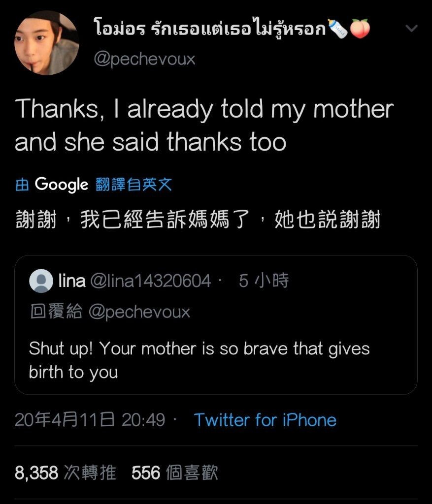Screen dimensions: 432x504
Task: Click the tweet timestamp 20年4月11日 20:49
Action: (90, 420)
